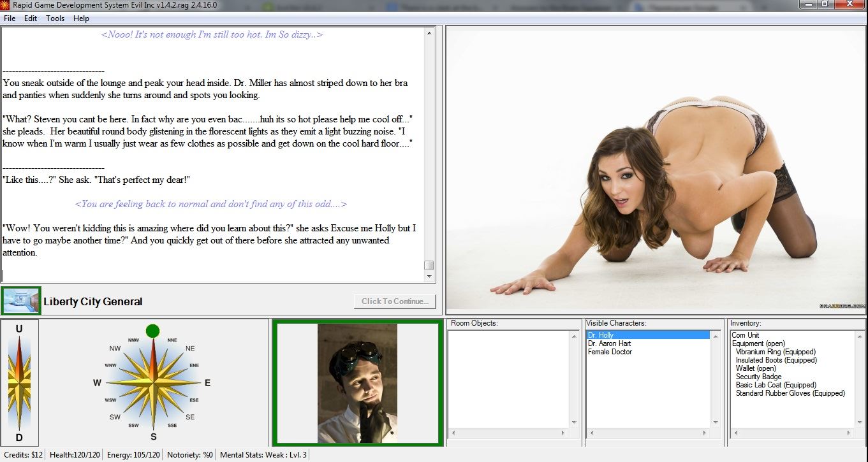The image size is (868, 462).
Task: Go Down using the D arrow
Action: [19, 437]
